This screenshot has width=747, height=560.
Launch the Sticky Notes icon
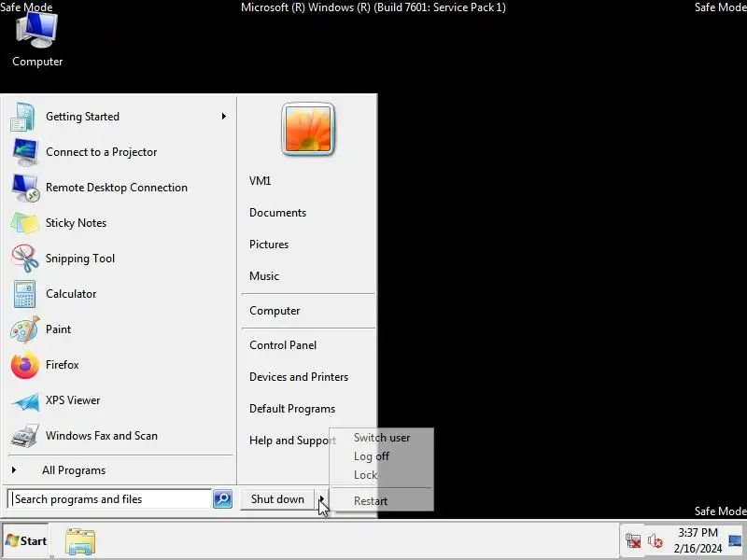(24, 223)
